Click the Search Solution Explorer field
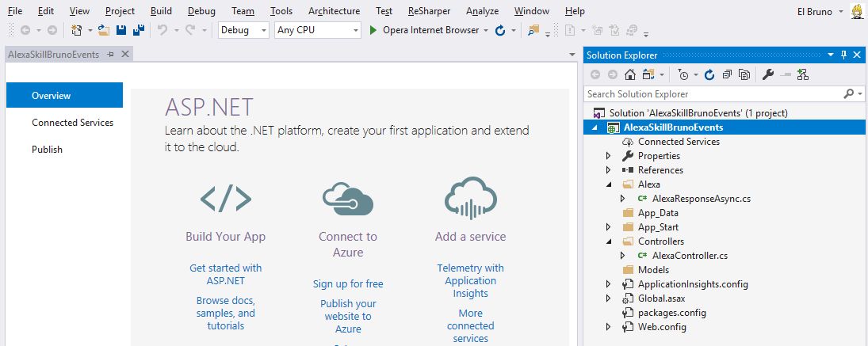The height and width of the screenshot is (346, 868). pyautogui.click(x=717, y=94)
